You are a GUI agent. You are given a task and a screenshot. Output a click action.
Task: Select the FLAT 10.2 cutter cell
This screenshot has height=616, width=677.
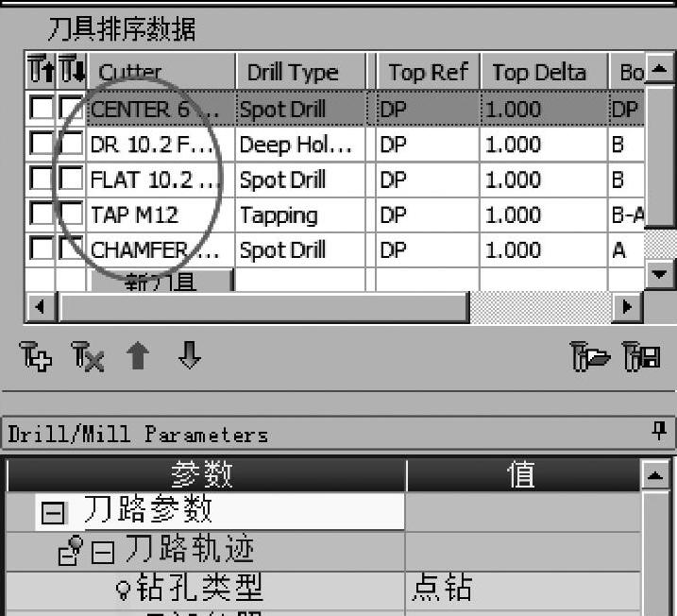pyautogui.click(x=161, y=180)
